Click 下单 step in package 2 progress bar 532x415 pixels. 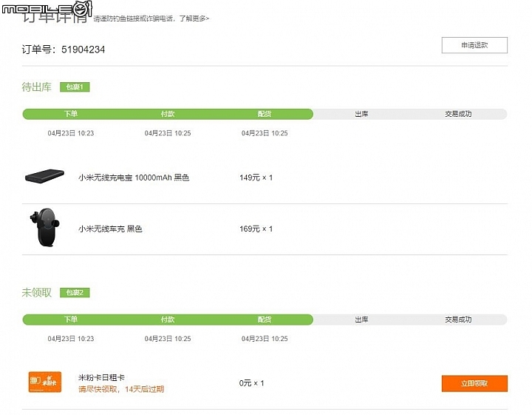[71, 320]
